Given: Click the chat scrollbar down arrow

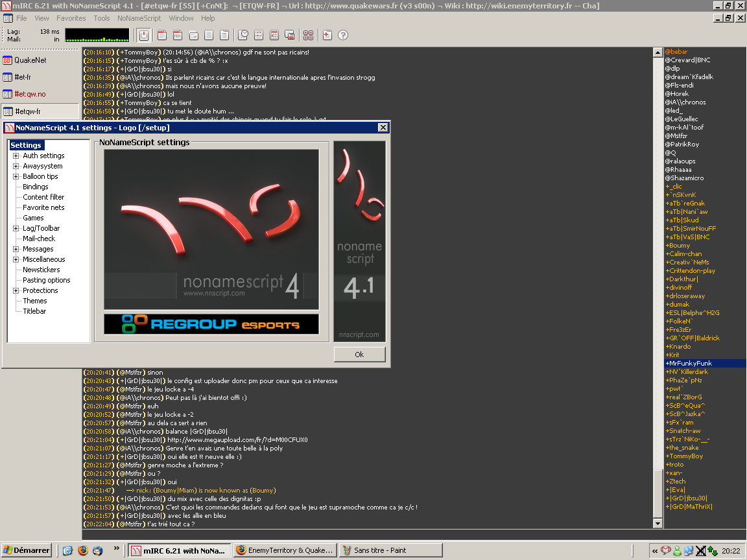Looking at the screenshot, I should pos(658,523).
